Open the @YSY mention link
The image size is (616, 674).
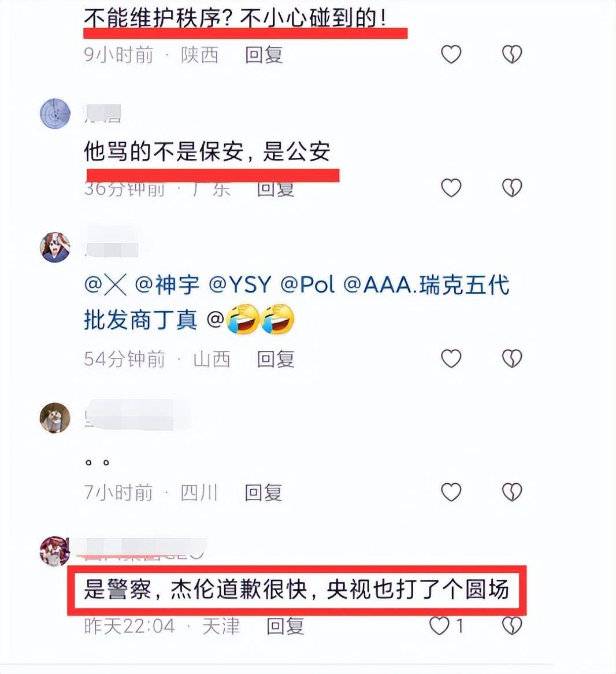click(x=240, y=285)
